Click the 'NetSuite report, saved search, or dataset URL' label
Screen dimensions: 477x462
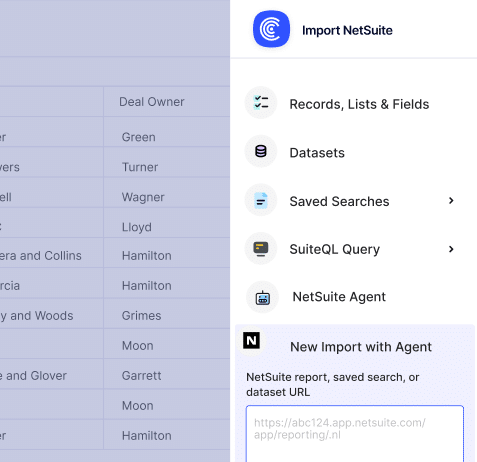pos(333,385)
